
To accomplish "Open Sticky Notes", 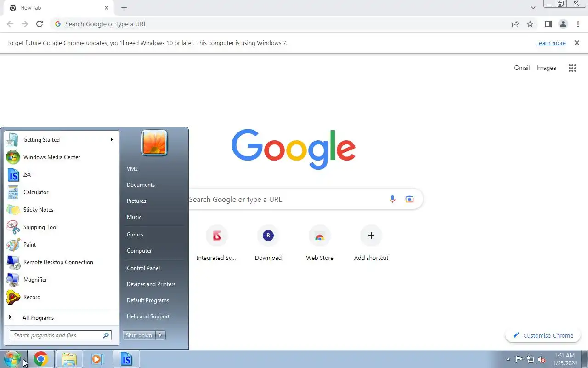I will [x=61, y=210].
